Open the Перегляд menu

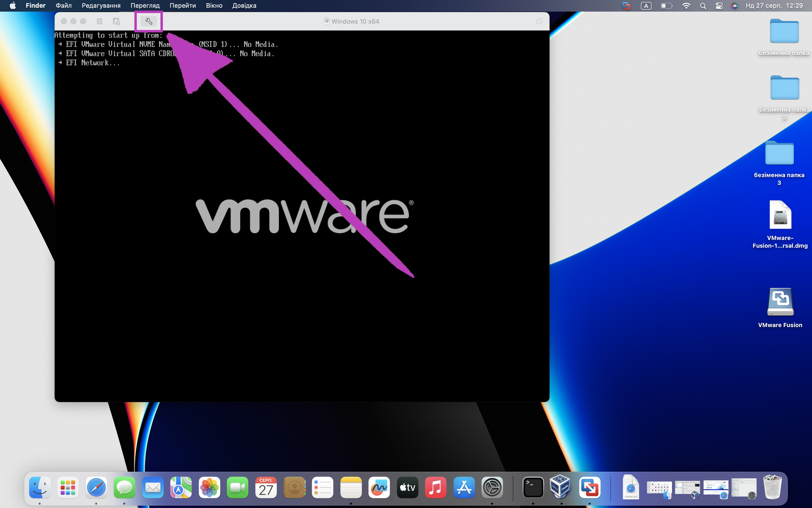coord(145,5)
